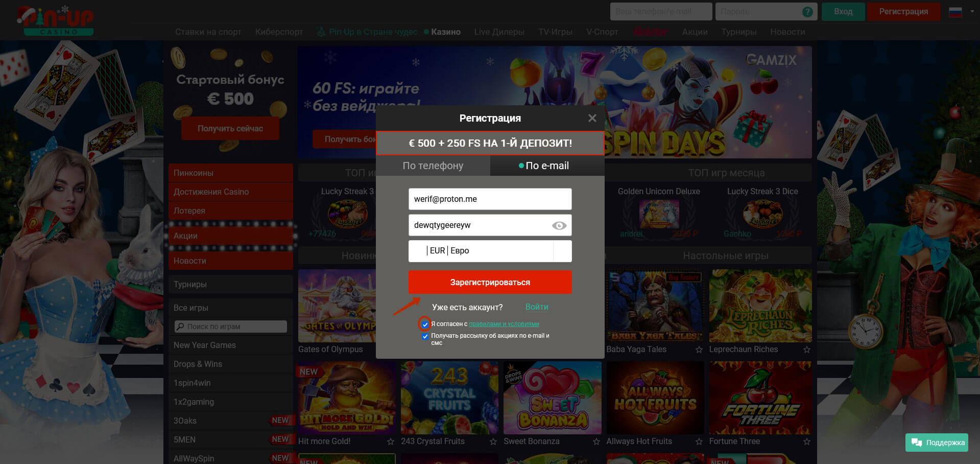Click Golden Unicorn Deluxe game icon
The height and width of the screenshot is (464, 980).
coord(659,213)
